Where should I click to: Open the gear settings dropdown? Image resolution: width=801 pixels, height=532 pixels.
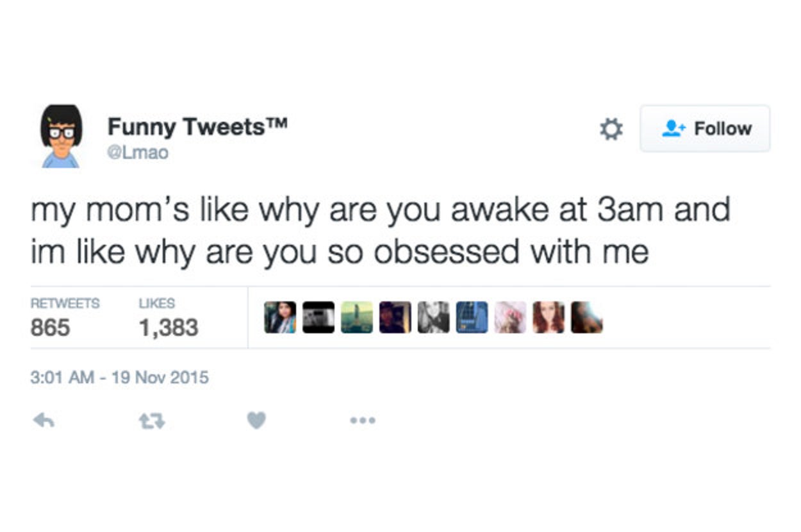(x=611, y=129)
